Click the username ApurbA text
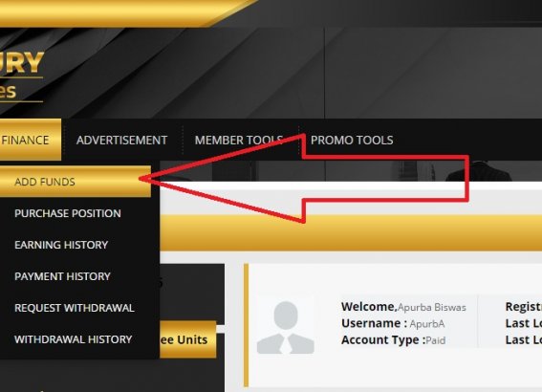Image resolution: width=542 pixels, height=392 pixels. point(427,324)
